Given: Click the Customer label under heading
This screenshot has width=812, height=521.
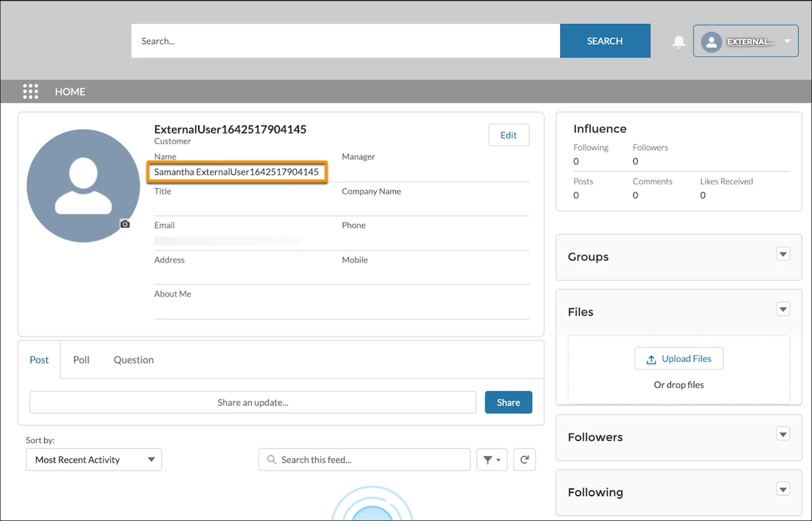Looking at the screenshot, I should tap(172, 141).
